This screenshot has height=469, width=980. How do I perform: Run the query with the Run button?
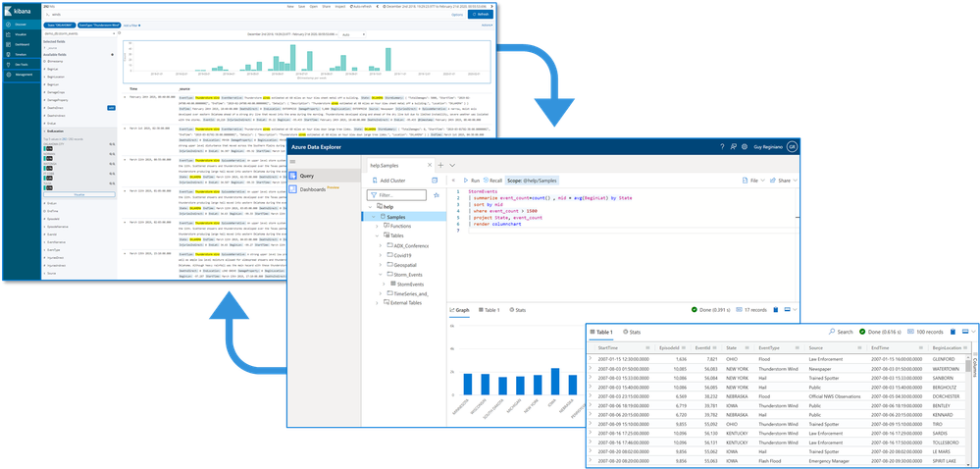tap(471, 181)
